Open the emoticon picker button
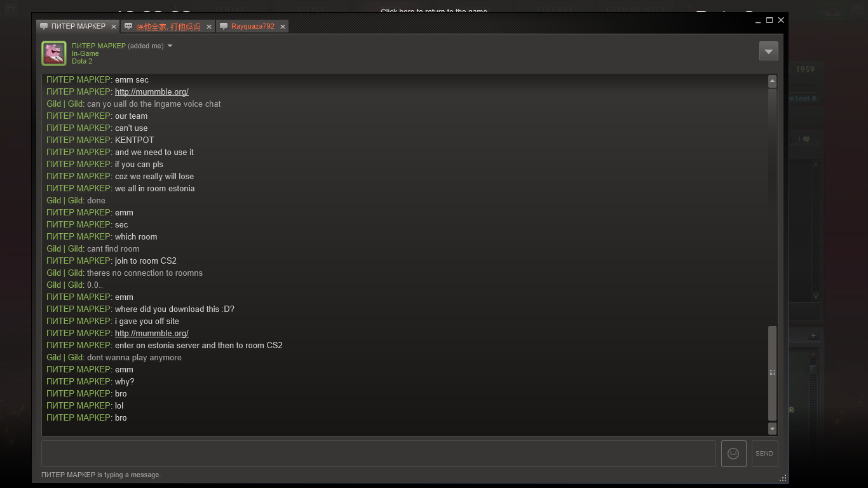 click(733, 454)
